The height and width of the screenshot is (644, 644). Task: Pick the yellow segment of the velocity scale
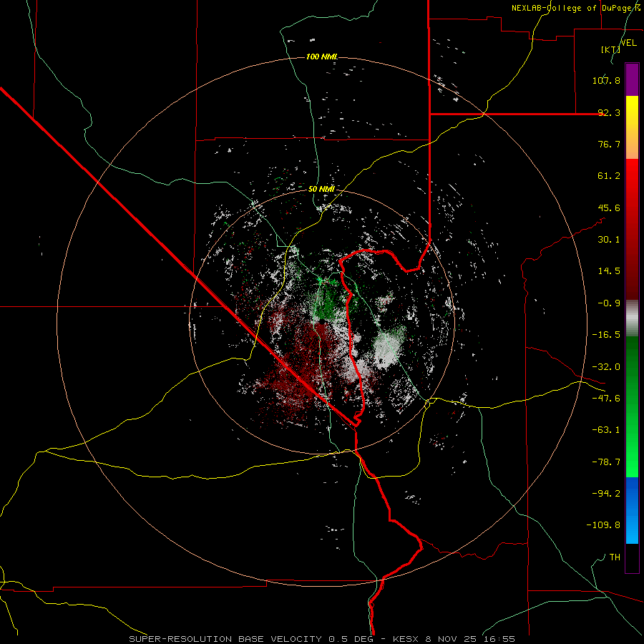(632, 127)
